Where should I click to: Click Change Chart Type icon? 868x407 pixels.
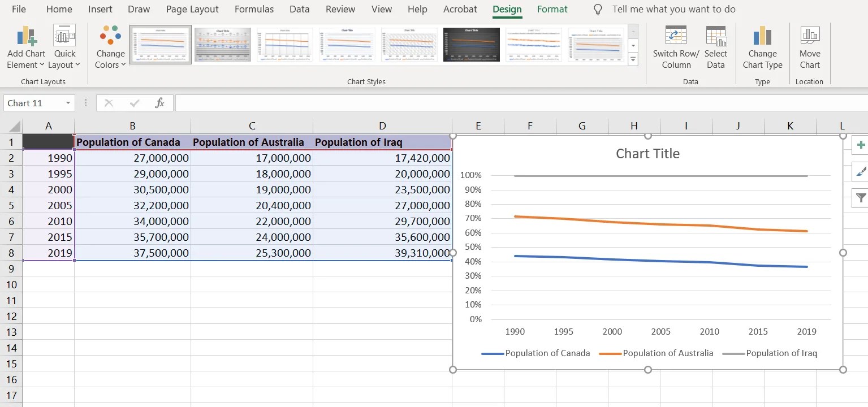tap(762, 36)
